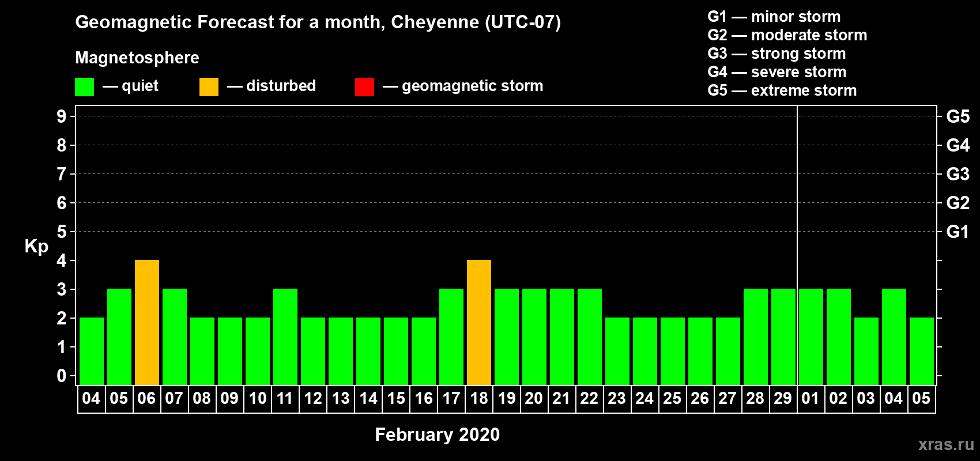Click the right-axis 'G4' label
Viewport: 980px width, 461px height.
coord(958,145)
